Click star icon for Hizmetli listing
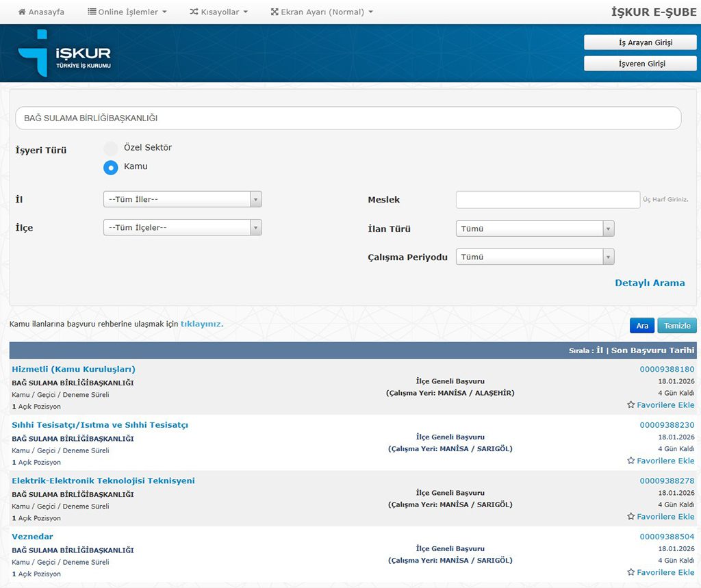The image size is (701, 588). [630, 405]
